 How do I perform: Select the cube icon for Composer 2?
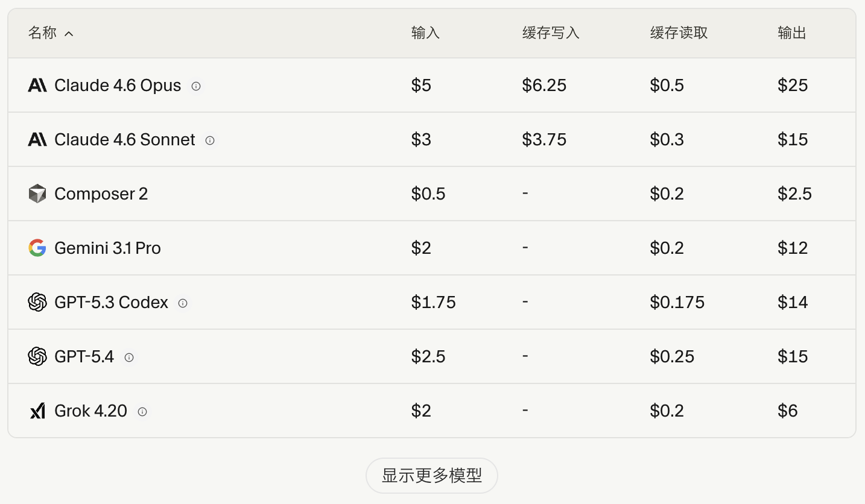[37, 194]
